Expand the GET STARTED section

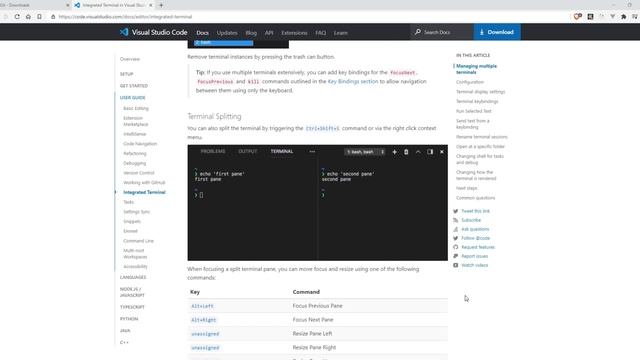pyautogui.click(x=134, y=86)
